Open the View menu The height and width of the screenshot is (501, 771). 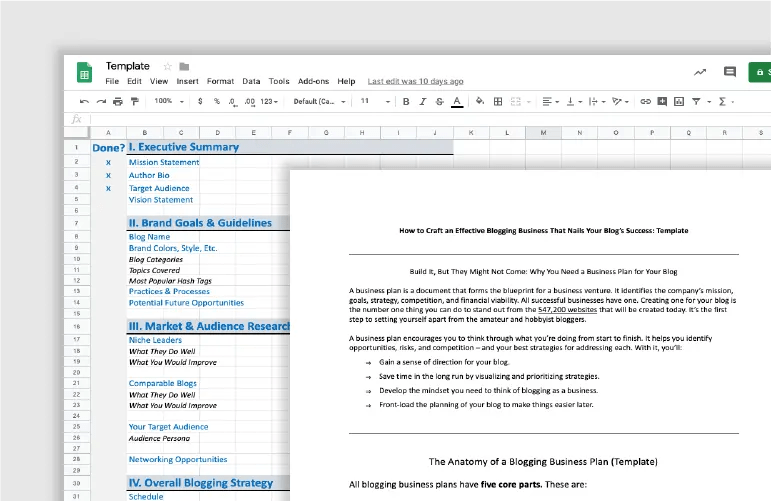pyautogui.click(x=159, y=81)
